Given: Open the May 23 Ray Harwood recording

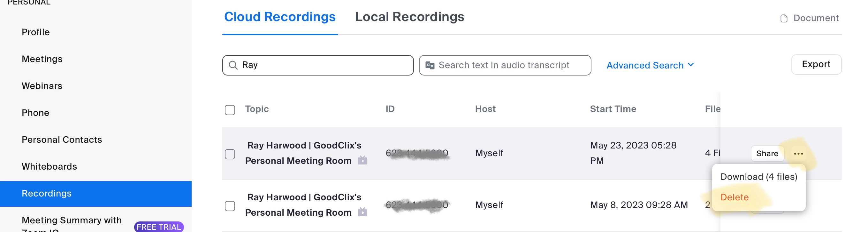Looking at the screenshot, I should tap(303, 153).
